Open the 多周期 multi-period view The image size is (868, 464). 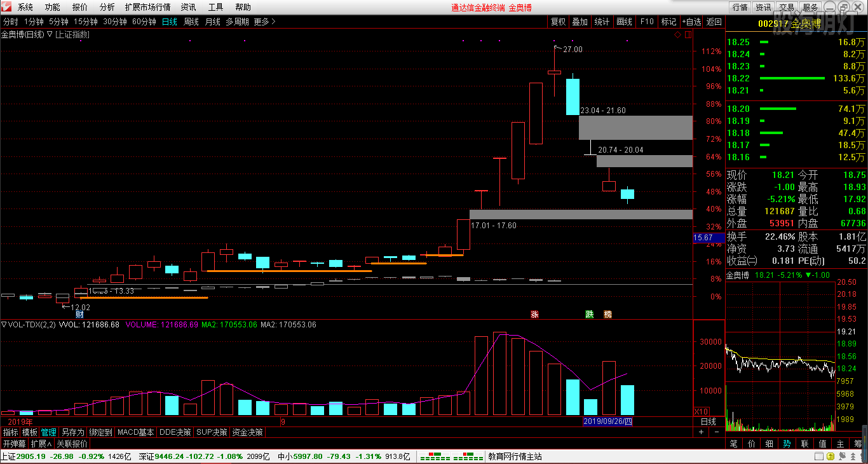click(237, 22)
